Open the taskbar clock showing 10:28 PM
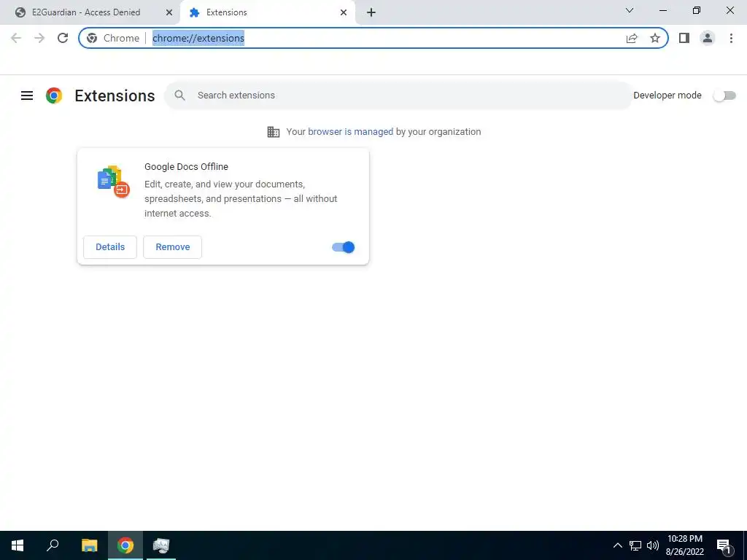The width and height of the screenshot is (747, 560). click(684, 545)
